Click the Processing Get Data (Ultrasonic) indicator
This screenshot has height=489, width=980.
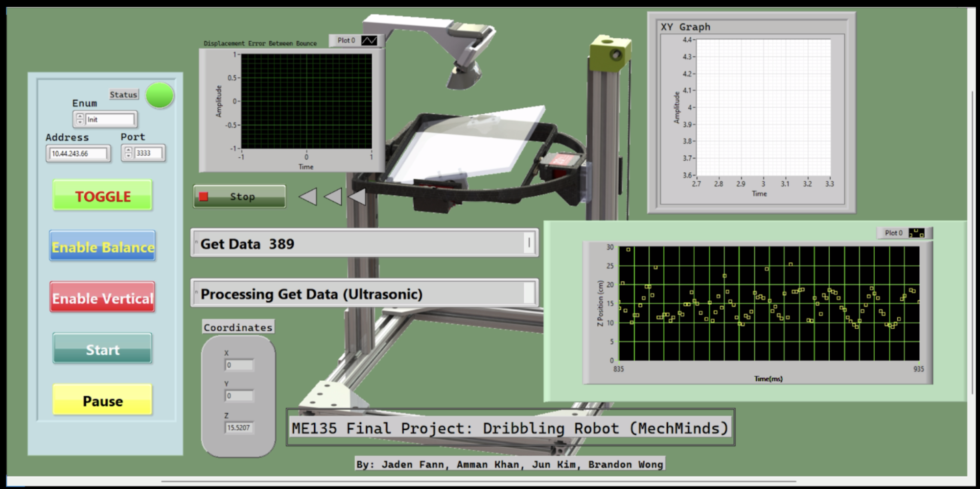[365, 293]
